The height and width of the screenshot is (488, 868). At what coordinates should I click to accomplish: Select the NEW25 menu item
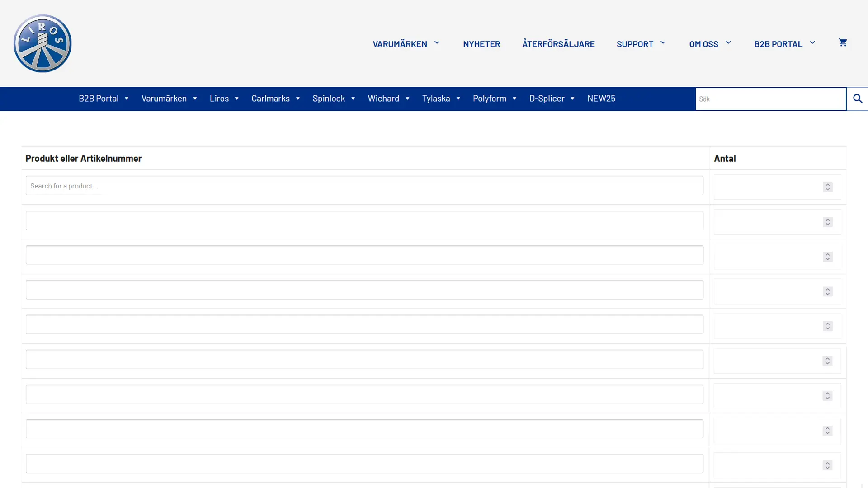pos(601,99)
